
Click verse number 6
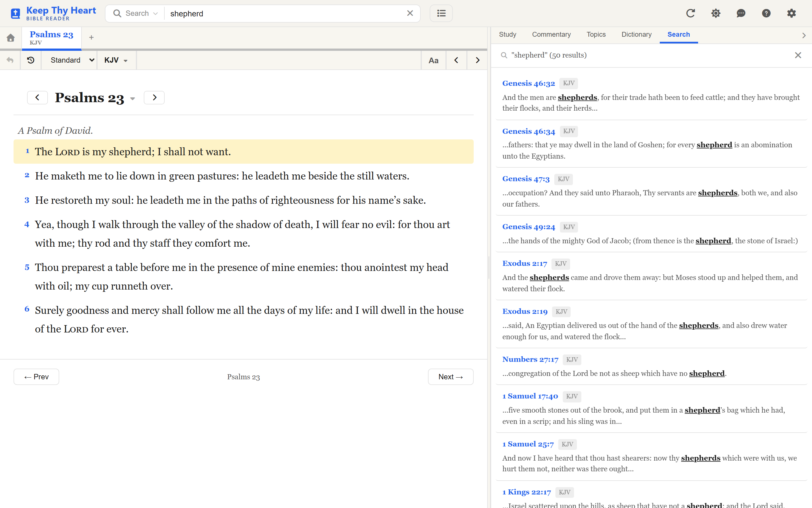point(27,309)
